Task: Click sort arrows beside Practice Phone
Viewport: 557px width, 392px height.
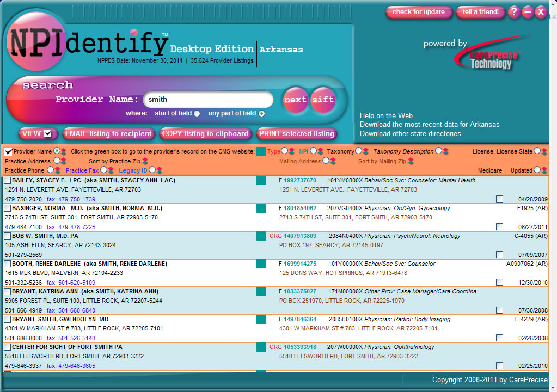Action: pos(58,170)
